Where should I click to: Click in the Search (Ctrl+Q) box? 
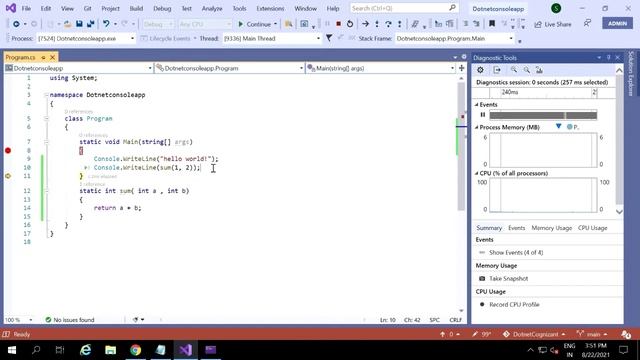pyautogui.click(x=404, y=8)
